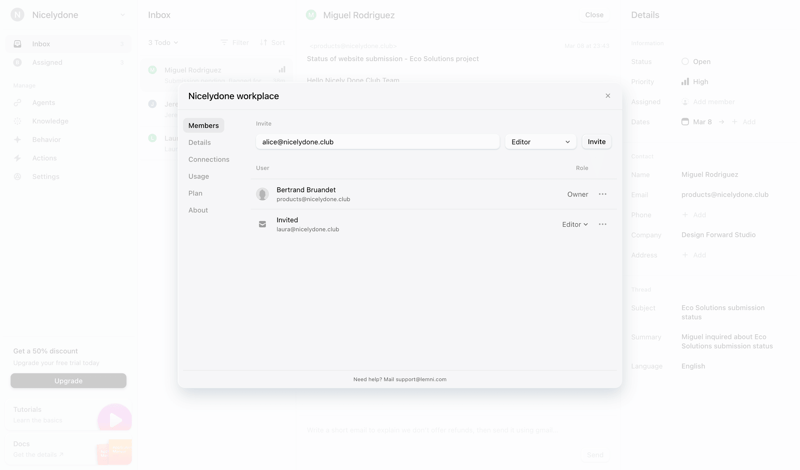Screen dimensions: 800x470
Task: Open more options for laura@nicelydone.club invite
Action: (603, 224)
